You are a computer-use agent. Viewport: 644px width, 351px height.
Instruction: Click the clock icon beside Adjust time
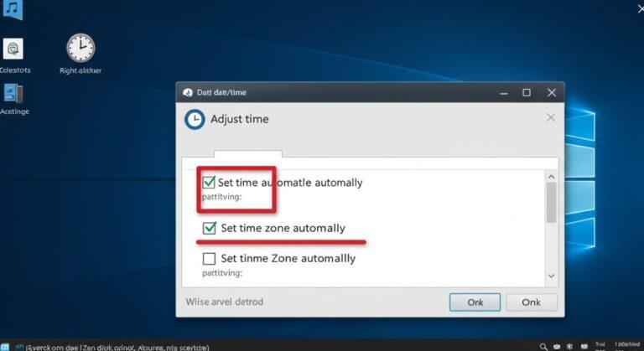pos(195,120)
